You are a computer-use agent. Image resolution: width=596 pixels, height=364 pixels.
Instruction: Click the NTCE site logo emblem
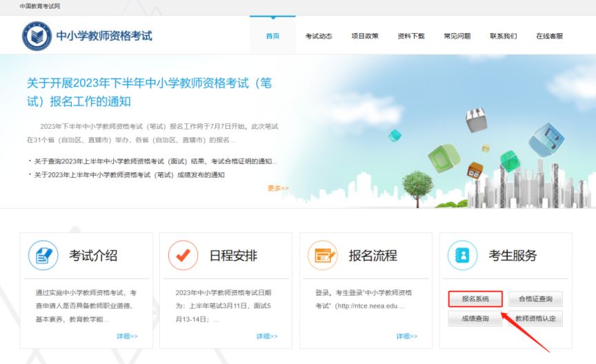coord(37,36)
